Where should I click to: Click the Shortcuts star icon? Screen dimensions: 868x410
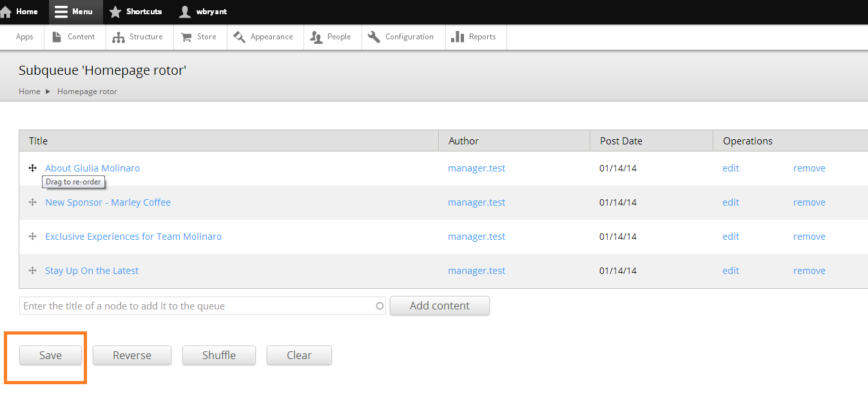click(x=115, y=12)
